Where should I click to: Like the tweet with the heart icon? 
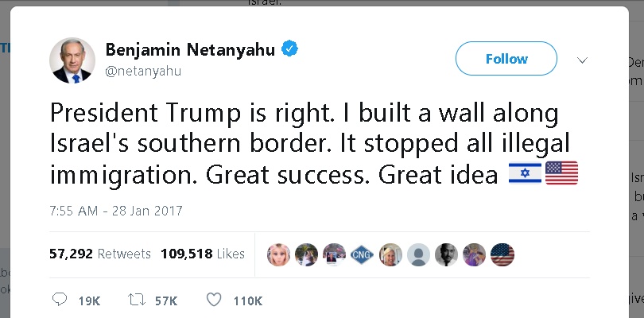click(x=213, y=301)
